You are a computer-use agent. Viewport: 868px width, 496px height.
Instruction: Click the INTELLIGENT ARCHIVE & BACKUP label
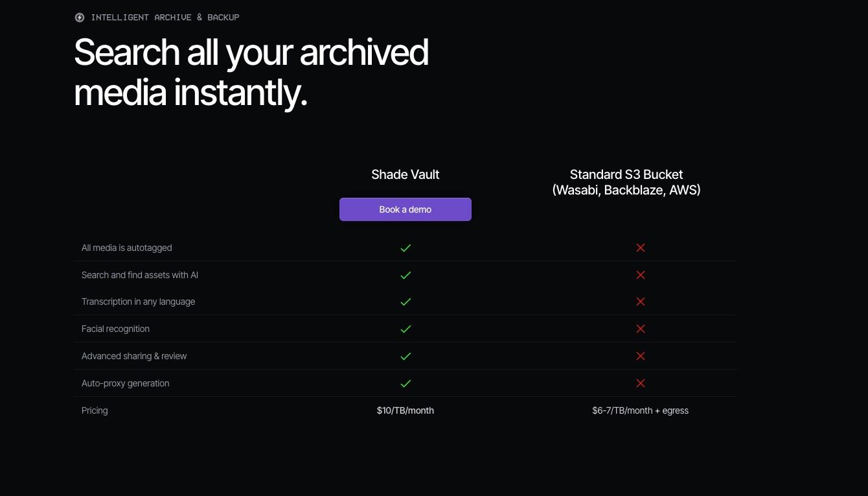(165, 18)
